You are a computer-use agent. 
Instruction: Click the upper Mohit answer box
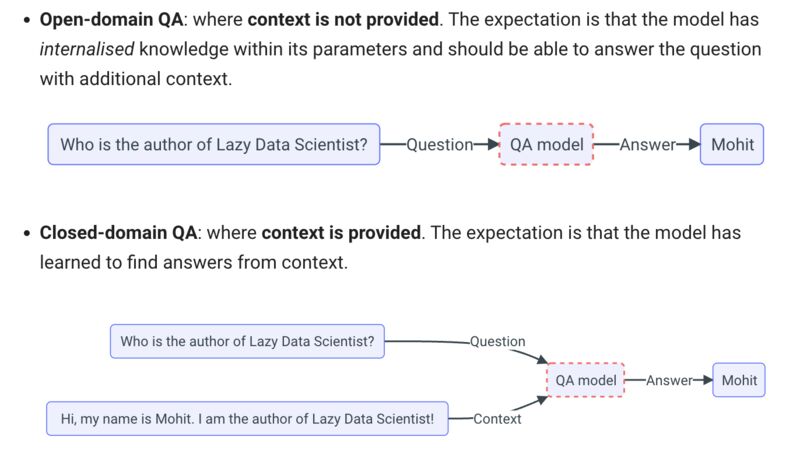[732, 144]
